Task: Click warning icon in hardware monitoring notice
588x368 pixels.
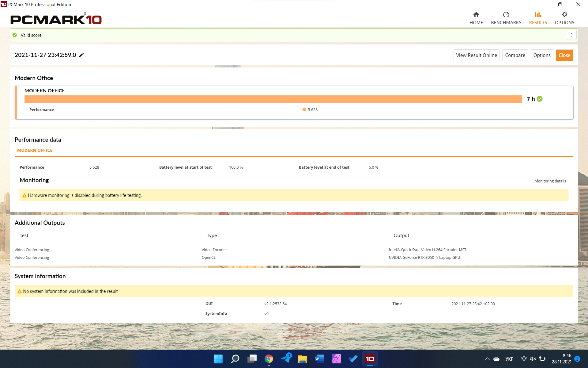Action: tap(24, 195)
